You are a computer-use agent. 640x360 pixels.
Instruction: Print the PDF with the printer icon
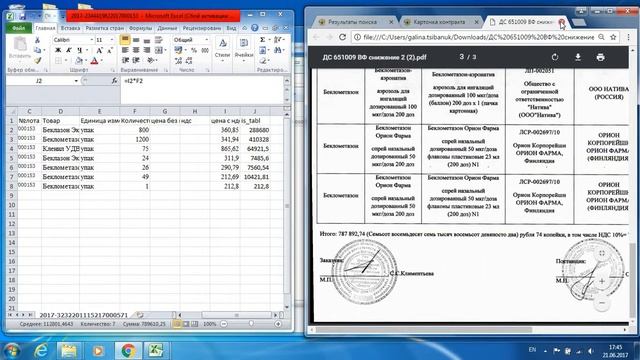click(x=600, y=57)
